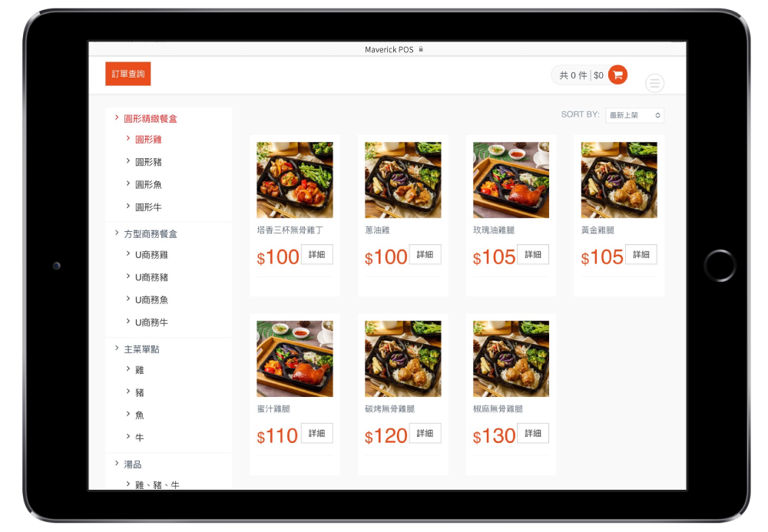Click the $130 price of 椒麻無骨雞腿
Screen dimensions: 768x532
tap(494, 435)
